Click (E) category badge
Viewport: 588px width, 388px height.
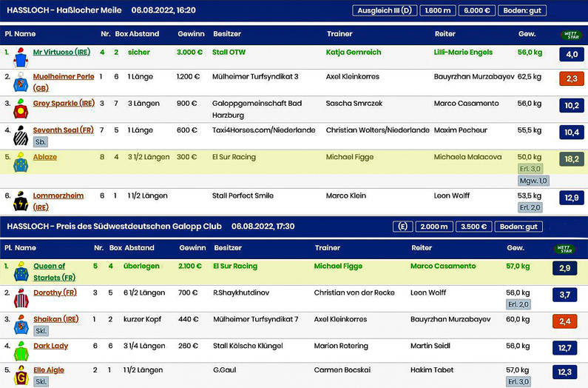point(403,227)
